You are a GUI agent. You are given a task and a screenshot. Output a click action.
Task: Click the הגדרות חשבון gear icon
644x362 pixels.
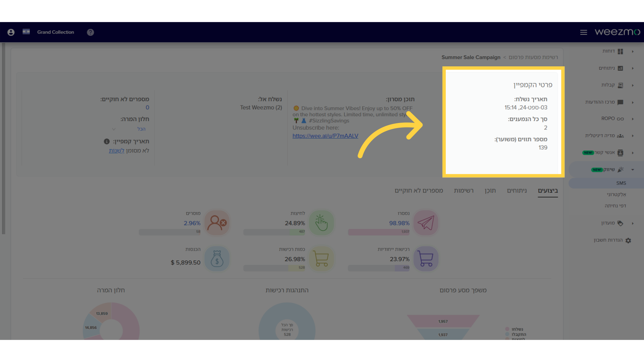coord(628,240)
